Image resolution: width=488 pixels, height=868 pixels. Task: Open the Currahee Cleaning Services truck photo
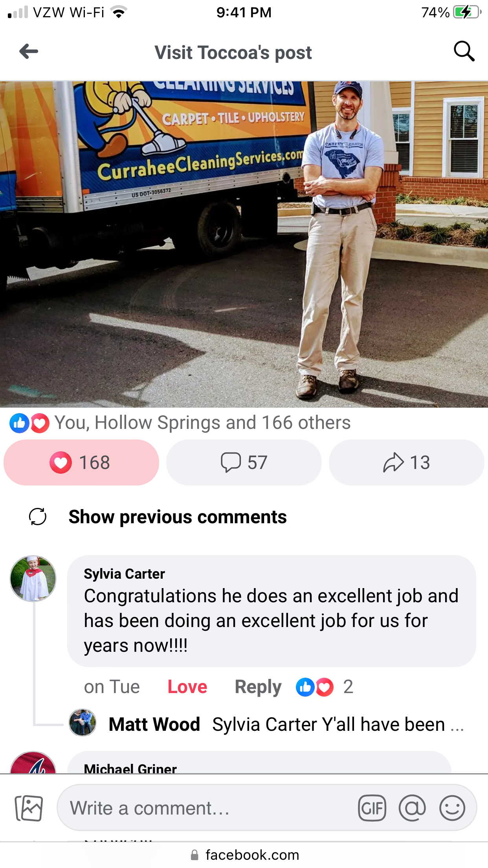(244, 244)
